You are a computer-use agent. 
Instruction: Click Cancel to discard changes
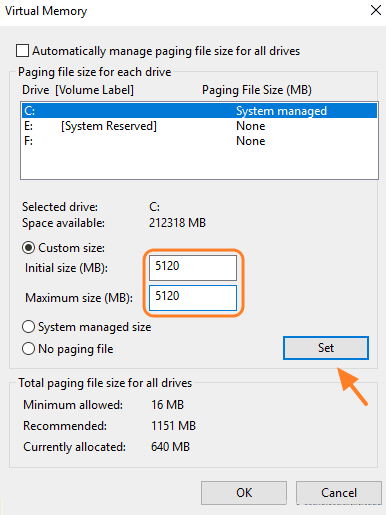339,493
